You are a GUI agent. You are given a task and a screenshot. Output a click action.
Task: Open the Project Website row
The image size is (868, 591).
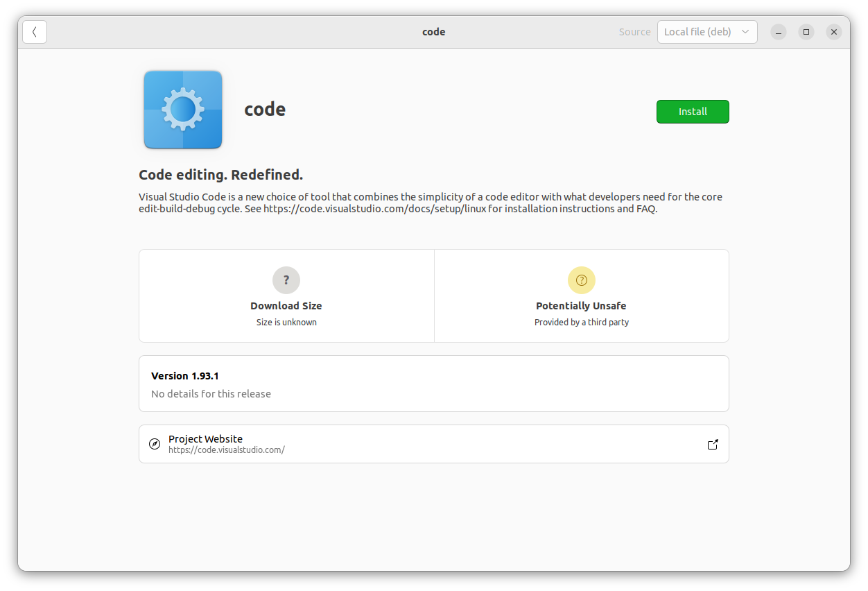tap(434, 444)
